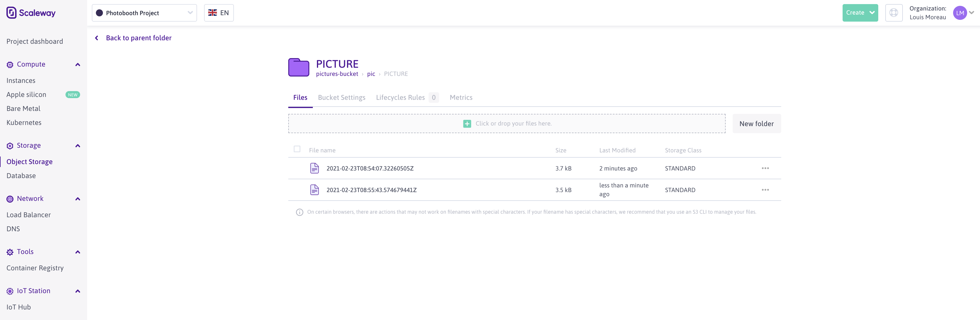
Task: Click the New folder button
Action: click(756, 124)
